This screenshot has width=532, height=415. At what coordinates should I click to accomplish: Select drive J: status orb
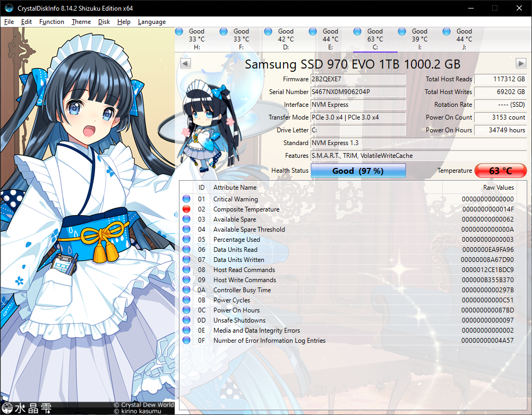(x=447, y=31)
